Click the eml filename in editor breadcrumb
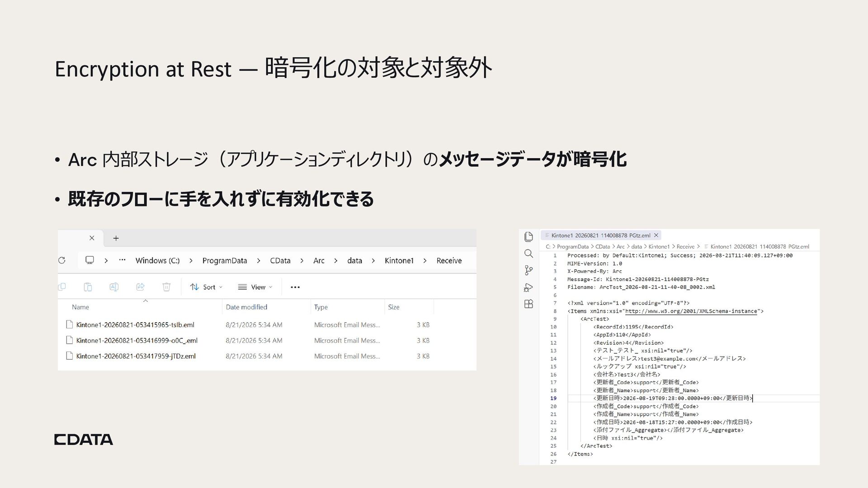This screenshot has height=488, width=868. pos(759,247)
